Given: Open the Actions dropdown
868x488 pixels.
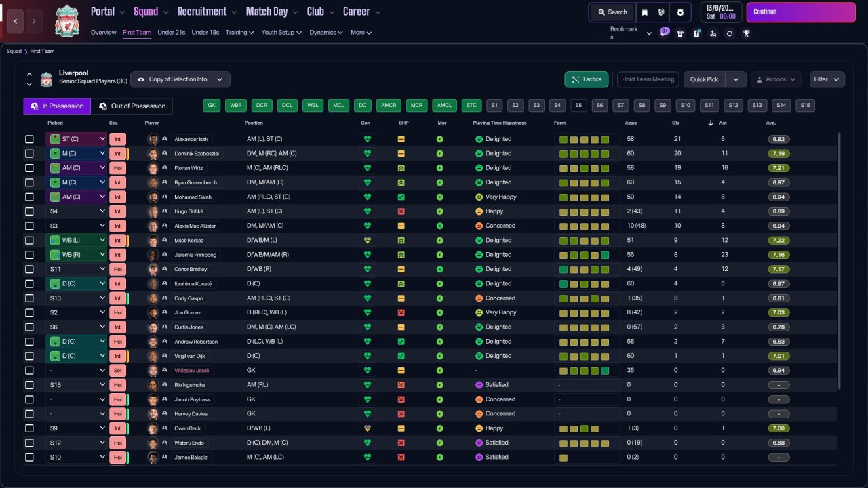Looking at the screenshot, I should point(776,79).
